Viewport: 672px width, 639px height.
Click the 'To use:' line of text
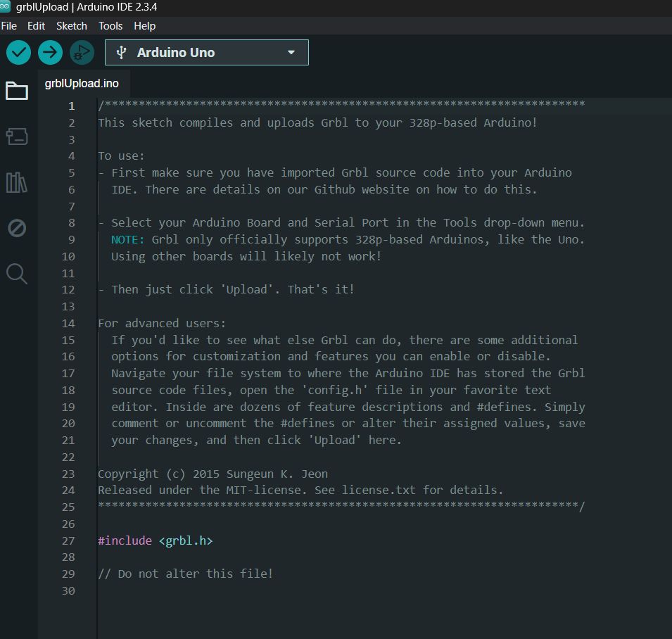[x=121, y=156]
